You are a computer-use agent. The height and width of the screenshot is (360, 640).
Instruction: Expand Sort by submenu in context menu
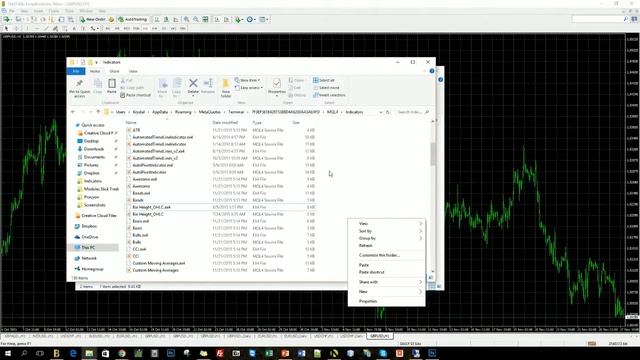click(386, 231)
